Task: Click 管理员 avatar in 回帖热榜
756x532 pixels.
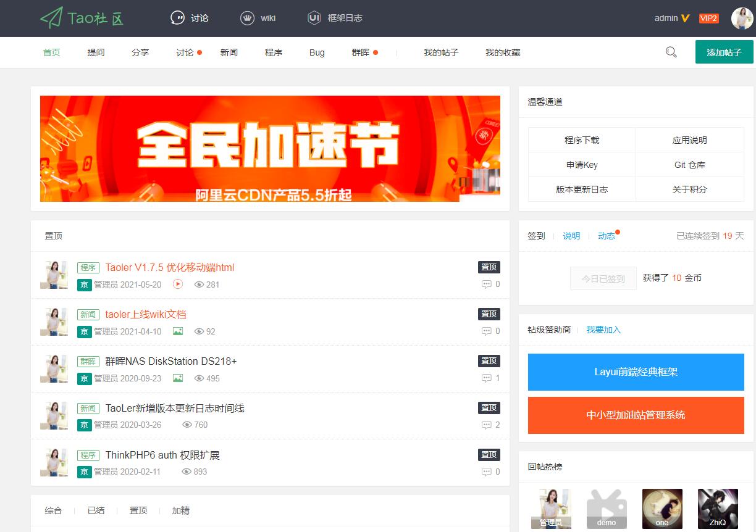Action: coord(551,509)
